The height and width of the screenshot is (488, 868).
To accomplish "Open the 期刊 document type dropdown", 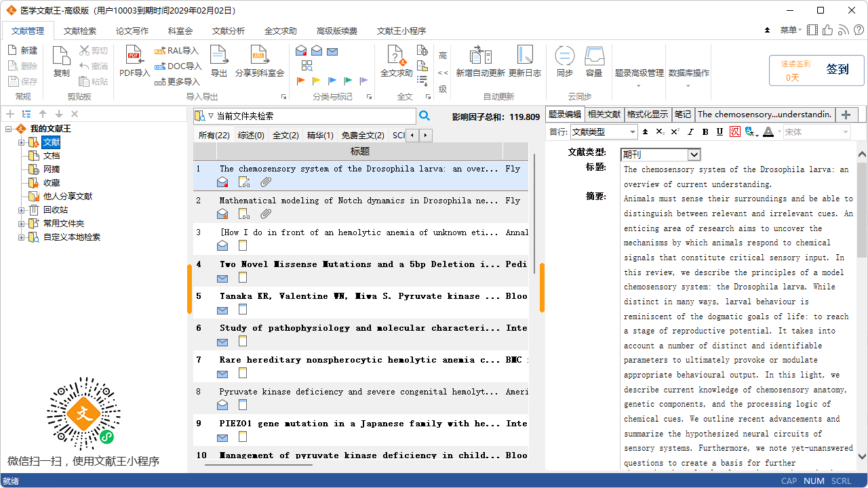I will pyautogui.click(x=660, y=155).
